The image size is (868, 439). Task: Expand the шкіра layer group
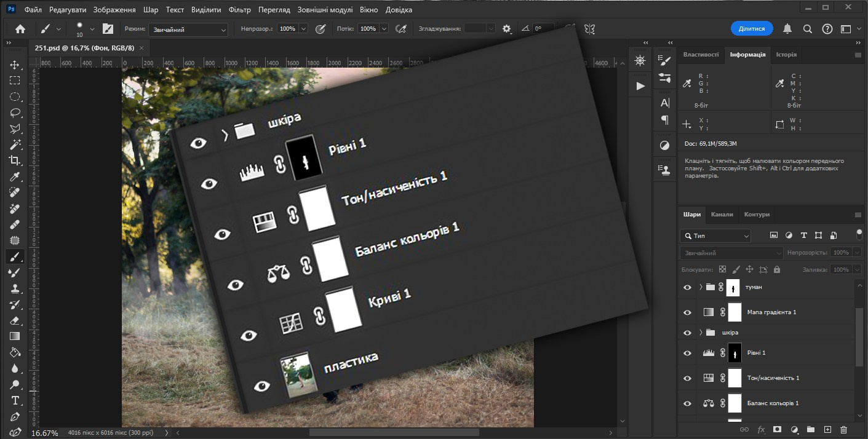pyautogui.click(x=701, y=333)
